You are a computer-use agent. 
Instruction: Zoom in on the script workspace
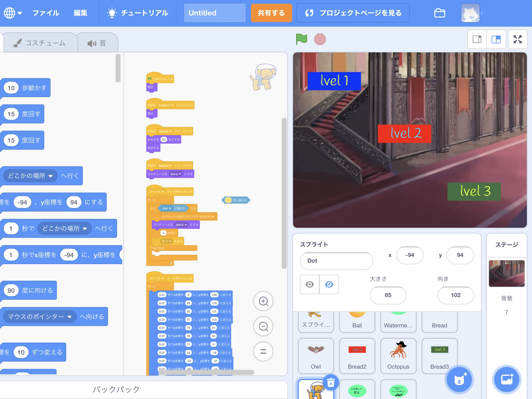pyautogui.click(x=263, y=301)
